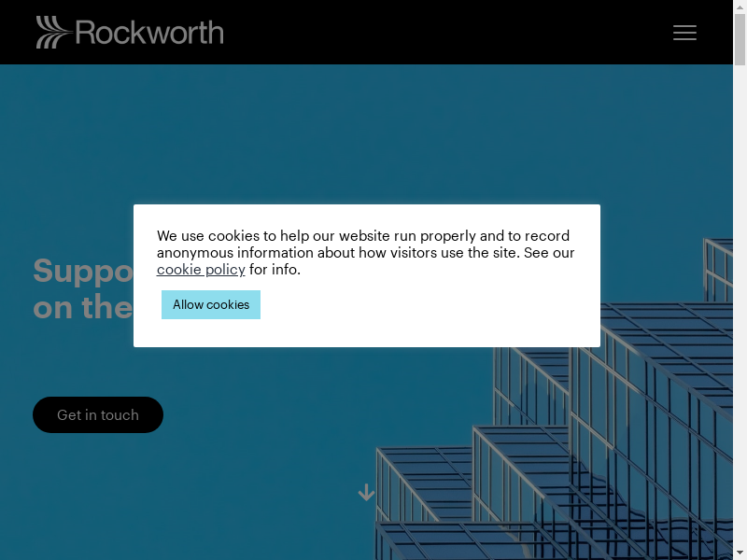This screenshot has height=560, width=747.
Task: Click 'for info.' text after cookie policy
Action: (275, 270)
